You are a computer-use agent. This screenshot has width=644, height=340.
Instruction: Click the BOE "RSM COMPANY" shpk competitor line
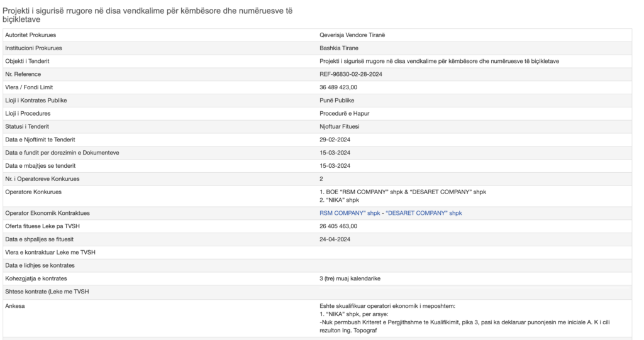(x=403, y=192)
